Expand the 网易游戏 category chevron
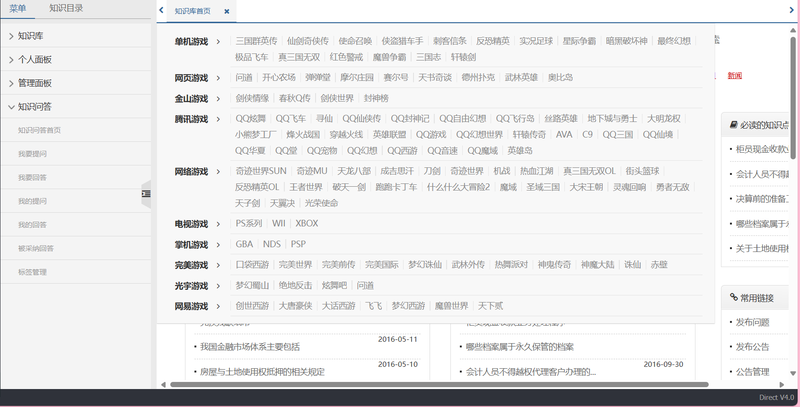 (x=218, y=307)
